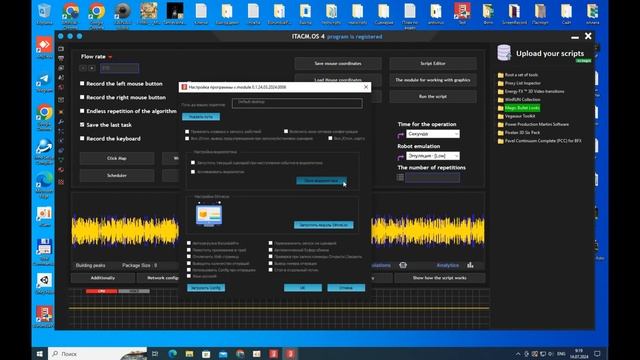Open the Magic Bullet Looks folder icon

tap(500, 108)
